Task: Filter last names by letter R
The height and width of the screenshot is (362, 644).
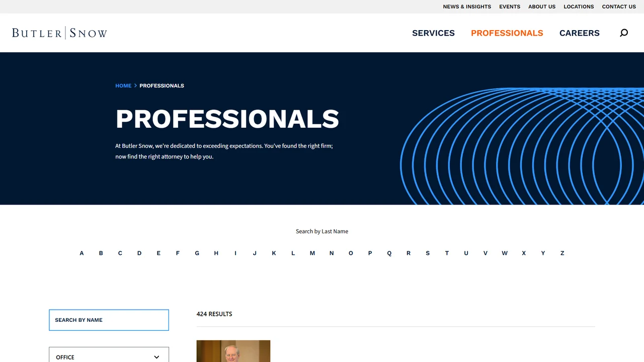Action: click(409, 253)
